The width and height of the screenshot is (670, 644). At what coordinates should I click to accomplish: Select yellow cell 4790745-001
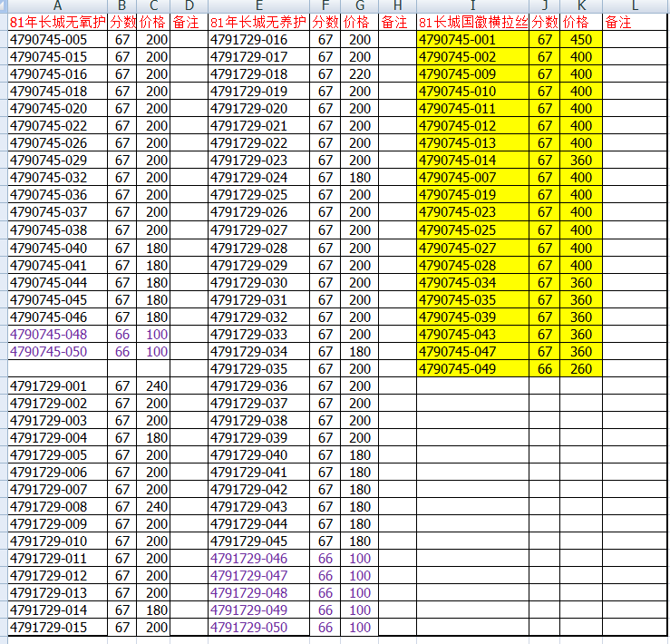click(472, 39)
